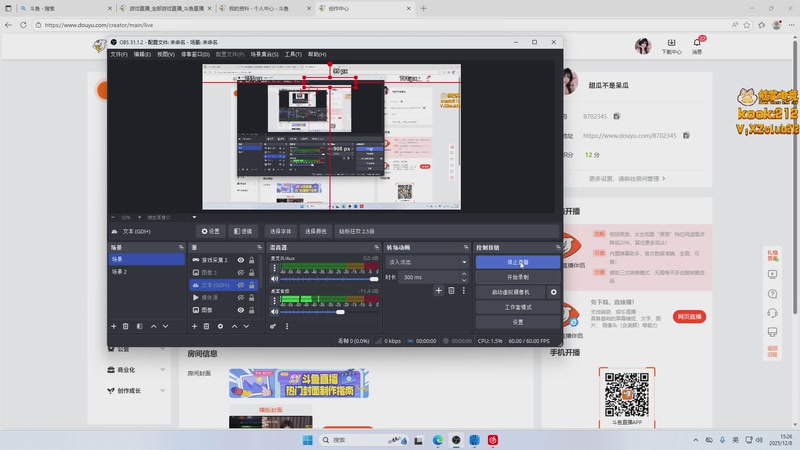Open the scene transition type dropdown
Screen dimensions: 800x450
tap(427, 262)
